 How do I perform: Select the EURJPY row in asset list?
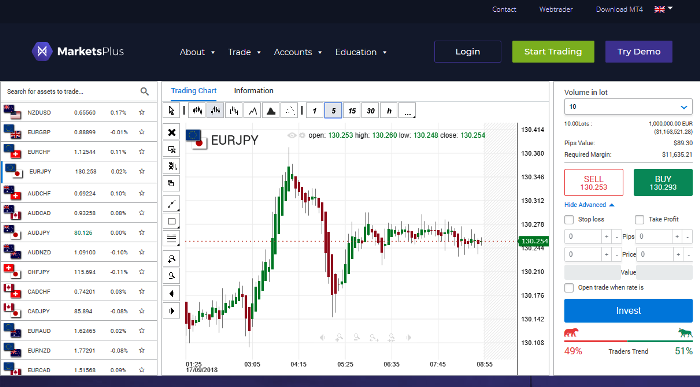tap(79, 171)
